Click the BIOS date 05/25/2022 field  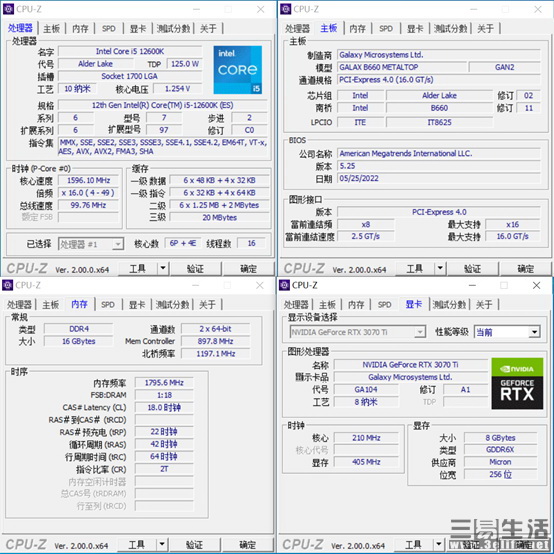click(438, 178)
